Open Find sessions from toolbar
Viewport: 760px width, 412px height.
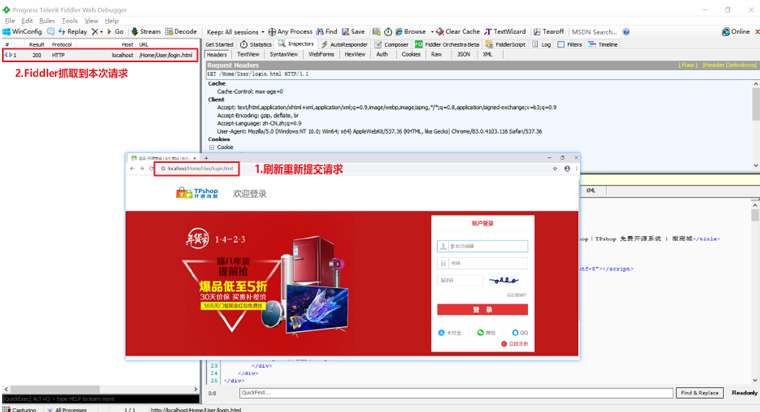[327, 32]
